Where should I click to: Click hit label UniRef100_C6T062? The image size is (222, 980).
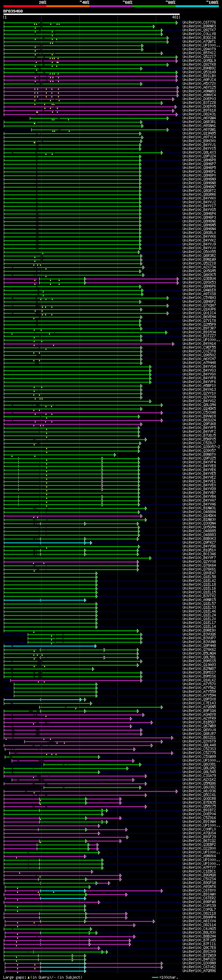click(x=199, y=967)
